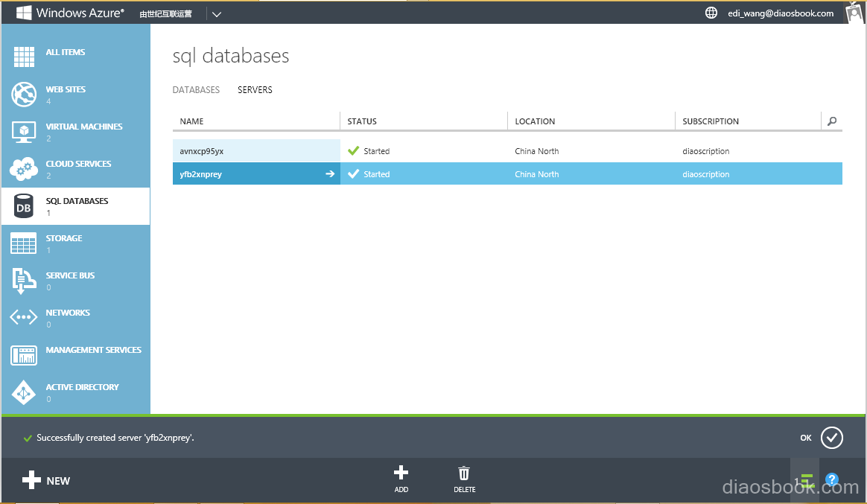The image size is (867, 504).
Task: Switch to the Servers tab
Action: click(255, 90)
